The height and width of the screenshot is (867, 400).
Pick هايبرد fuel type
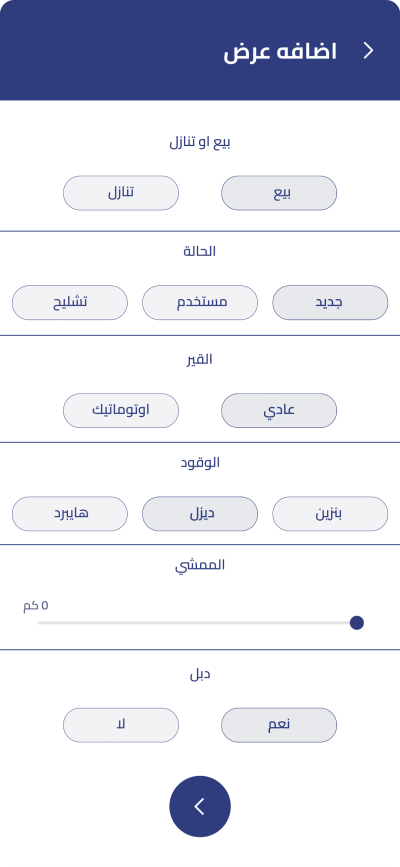(x=70, y=514)
